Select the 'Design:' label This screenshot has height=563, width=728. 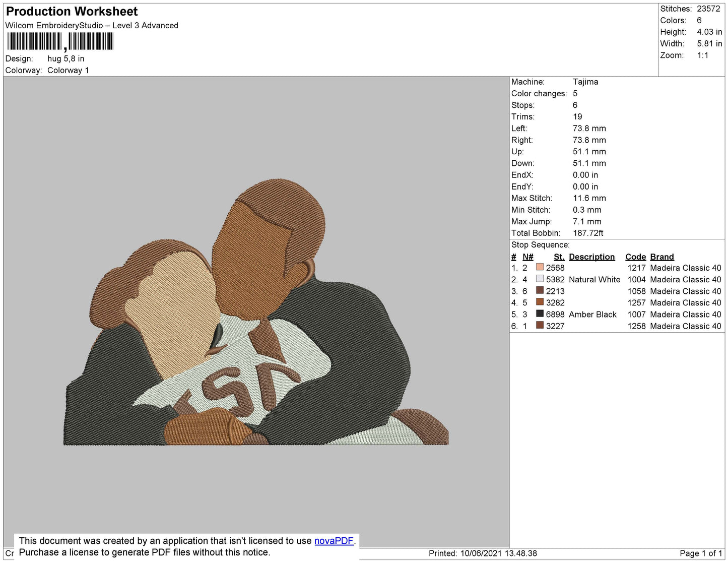[19, 58]
